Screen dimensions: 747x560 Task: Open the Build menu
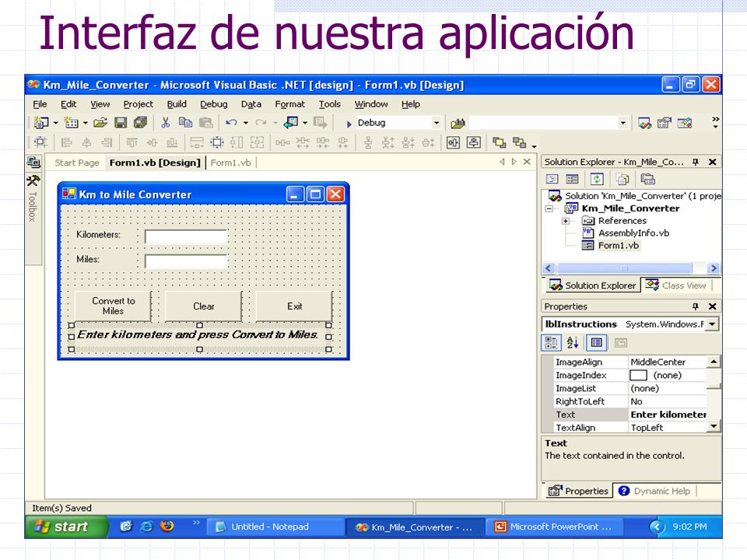[x=177, y=104]
